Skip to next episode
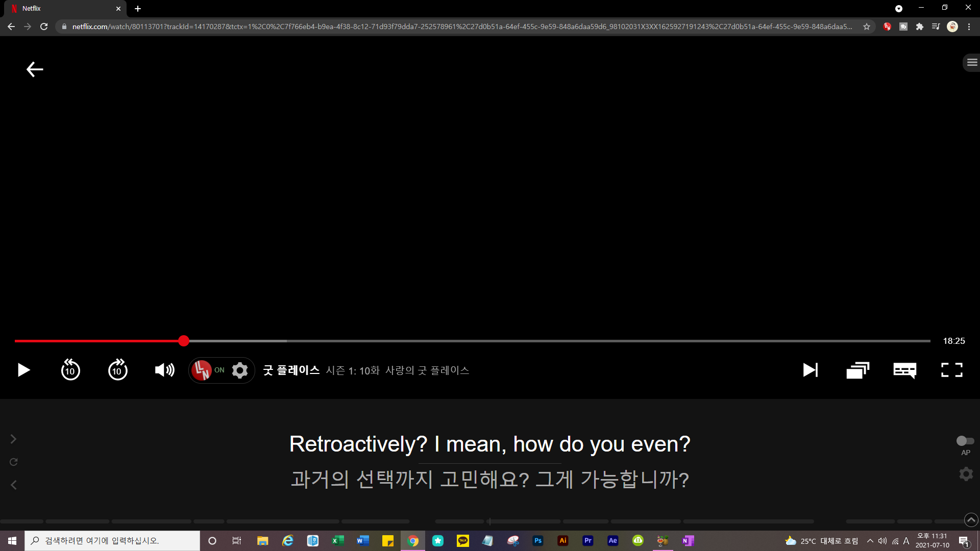980x551 pixels. point(810,370)
